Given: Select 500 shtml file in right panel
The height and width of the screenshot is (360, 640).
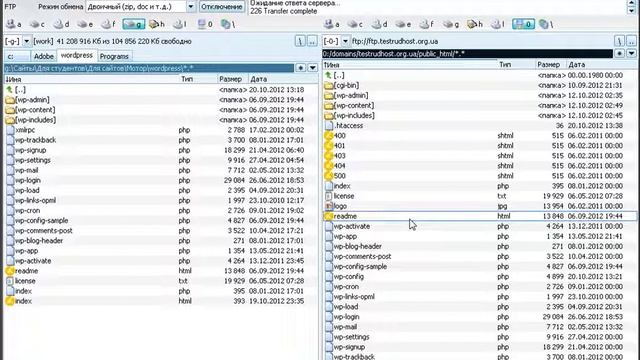Looking at the screenshot, I should coord(480,176).
